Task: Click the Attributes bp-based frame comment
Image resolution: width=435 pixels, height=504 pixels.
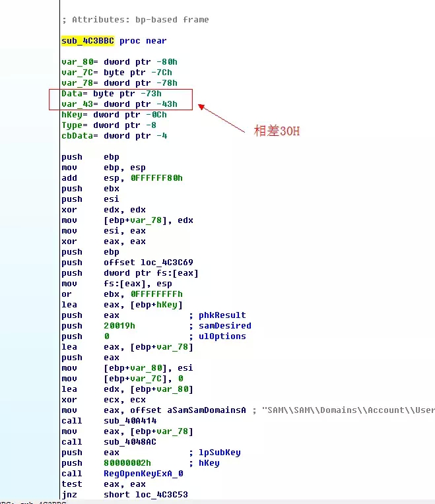Action: [135, 20]
